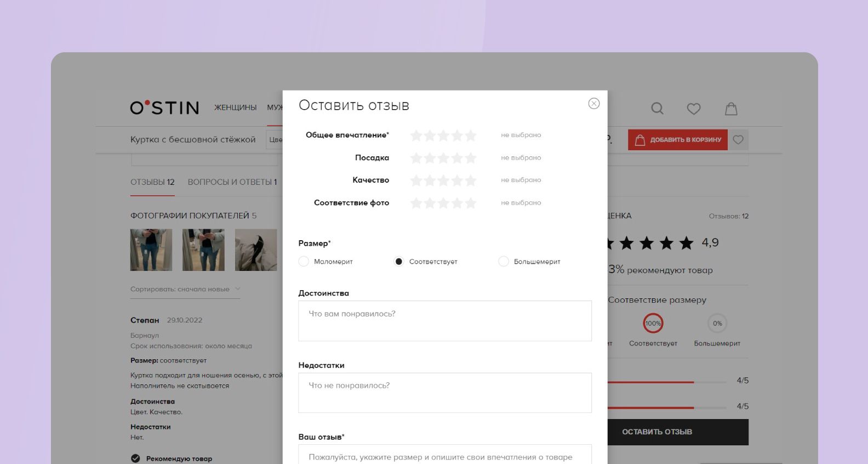Rate Соответствие фото with four stars

pyautogui.click(x=457, y=203)
